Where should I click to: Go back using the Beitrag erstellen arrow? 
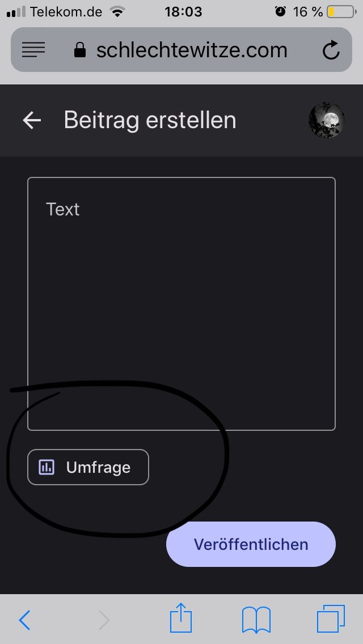coord(32,120)
